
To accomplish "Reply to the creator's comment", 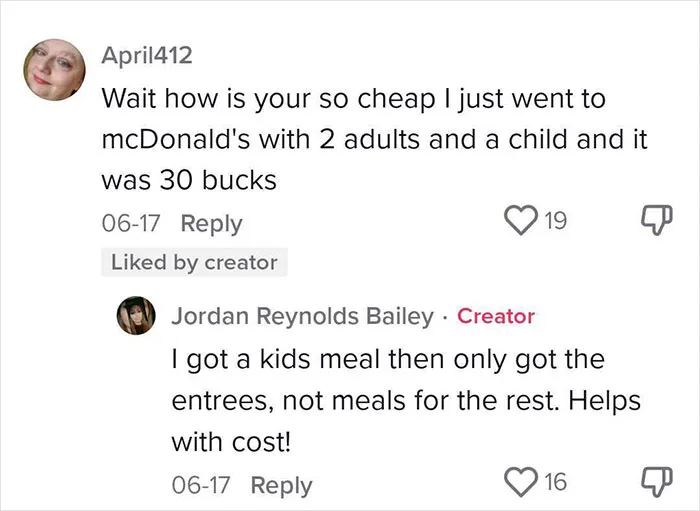I will coord(281,485).
